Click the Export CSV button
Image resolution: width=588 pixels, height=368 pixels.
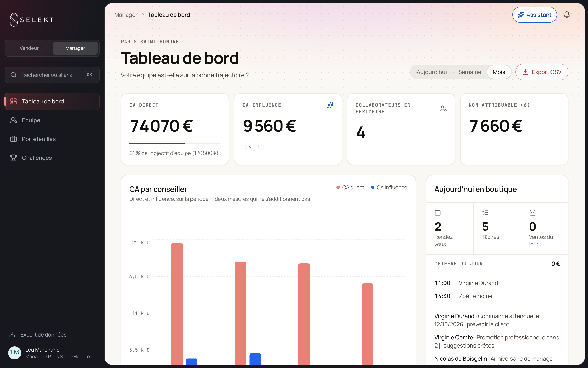tap(542, 72)
